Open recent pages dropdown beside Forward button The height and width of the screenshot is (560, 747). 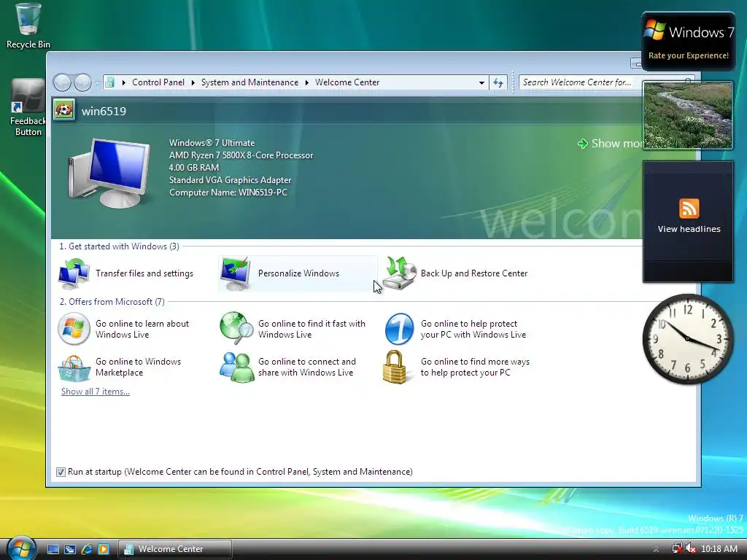tap(97, 83)
